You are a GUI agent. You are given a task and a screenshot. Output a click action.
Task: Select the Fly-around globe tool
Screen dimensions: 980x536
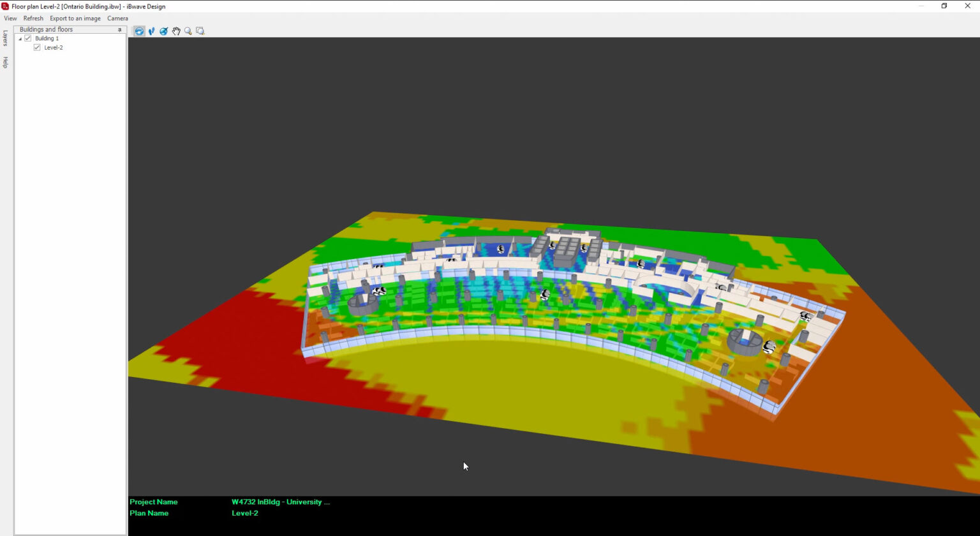point(163,31)
